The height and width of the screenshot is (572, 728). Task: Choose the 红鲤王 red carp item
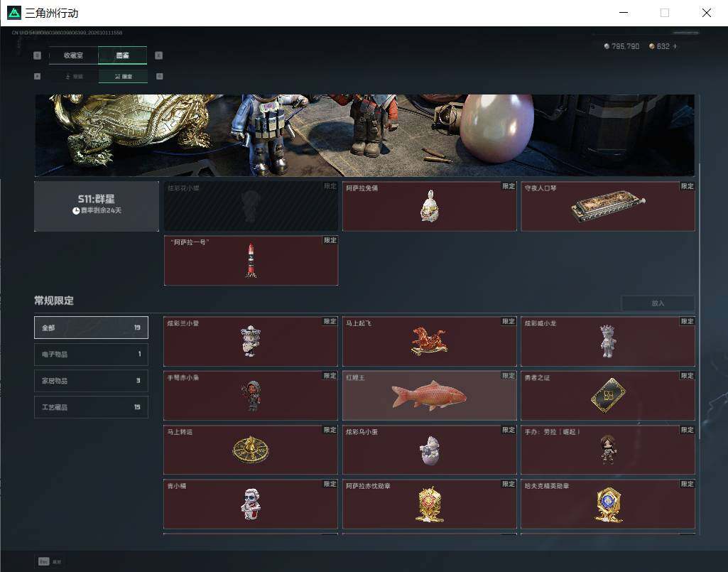pyautogui.click(x=430, y=396)
